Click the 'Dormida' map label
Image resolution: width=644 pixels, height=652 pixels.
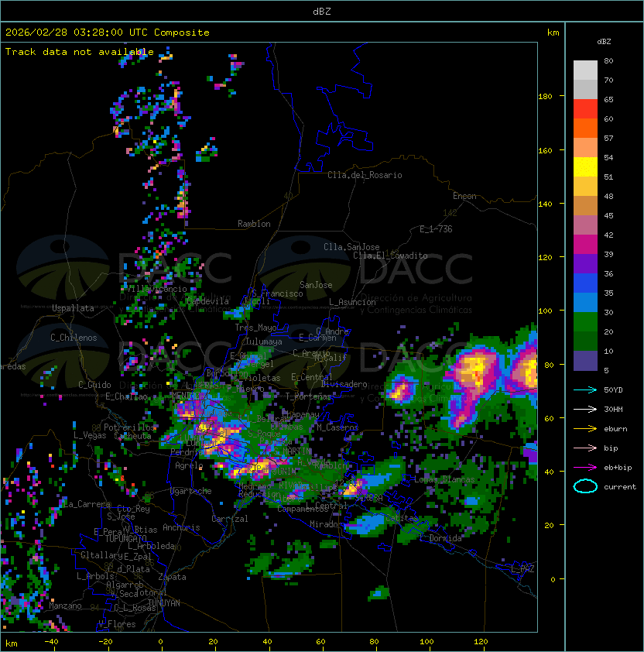pyautogui.click(x=445, y=538)
